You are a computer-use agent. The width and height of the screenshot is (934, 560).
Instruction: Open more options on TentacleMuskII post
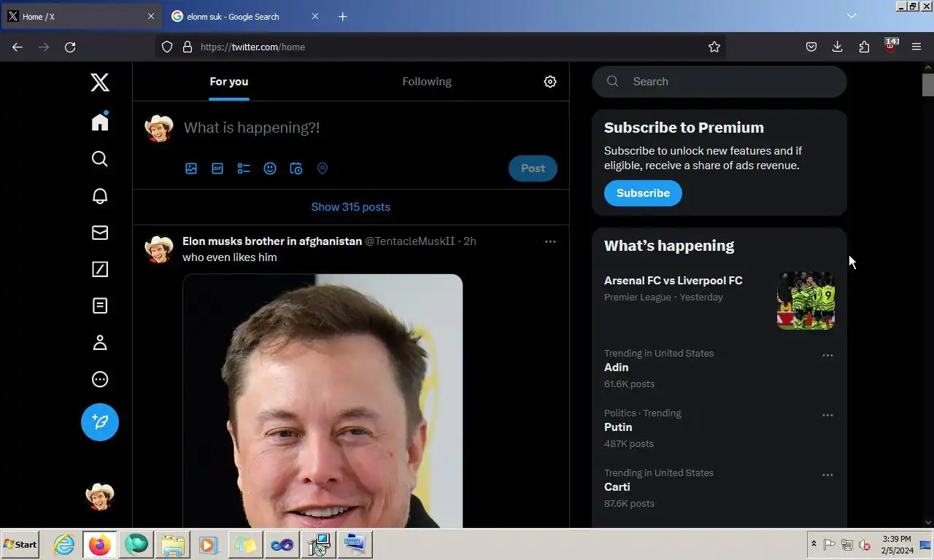550,241
